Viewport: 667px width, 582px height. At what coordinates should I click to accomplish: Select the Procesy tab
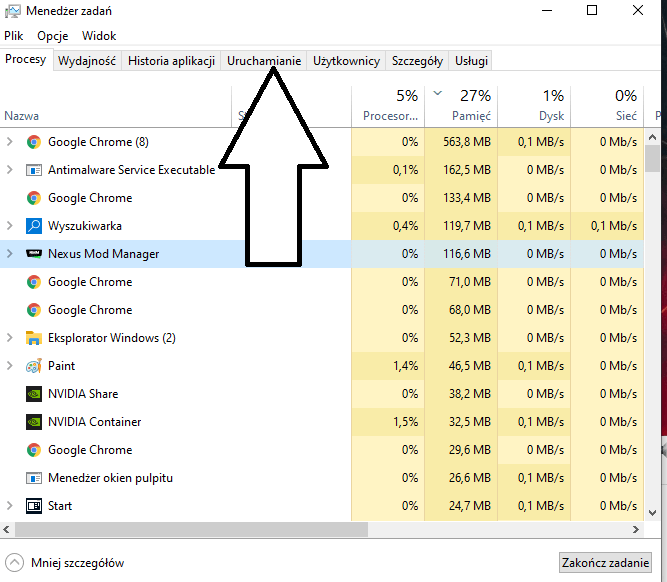click(x=26, y=59)
